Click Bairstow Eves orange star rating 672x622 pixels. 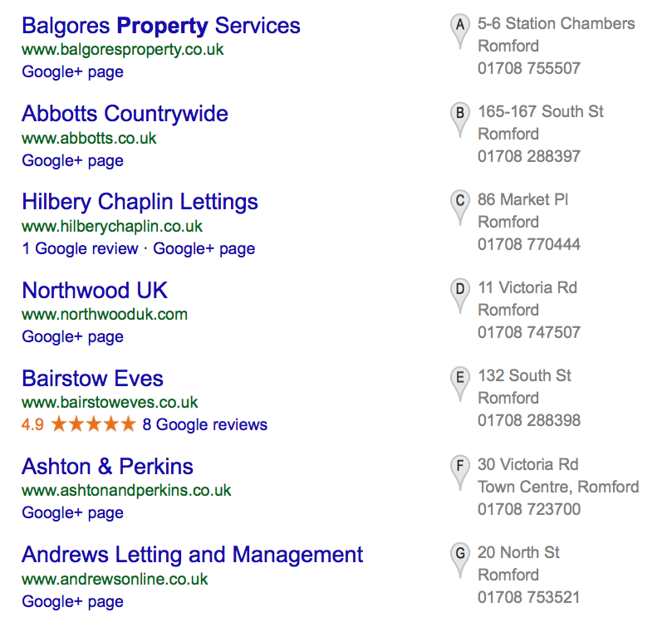pyautogui.click(x=93, y=425)
